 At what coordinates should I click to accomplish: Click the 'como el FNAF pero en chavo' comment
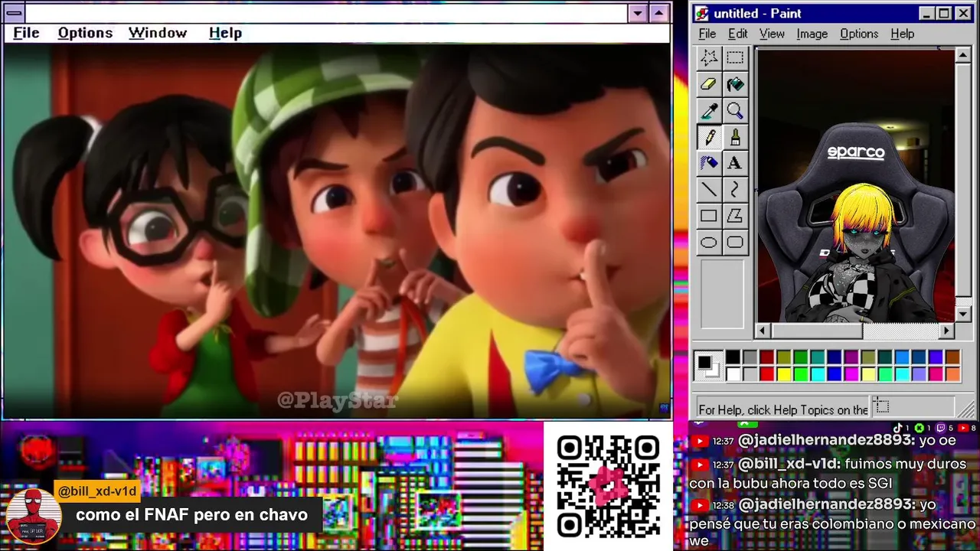(192, 515)
